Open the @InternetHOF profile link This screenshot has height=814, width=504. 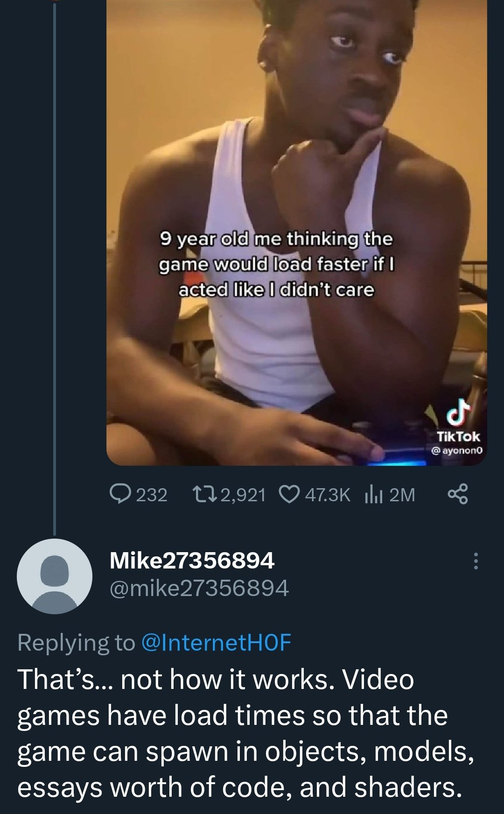pyautogui.click(x=216, y=642)
